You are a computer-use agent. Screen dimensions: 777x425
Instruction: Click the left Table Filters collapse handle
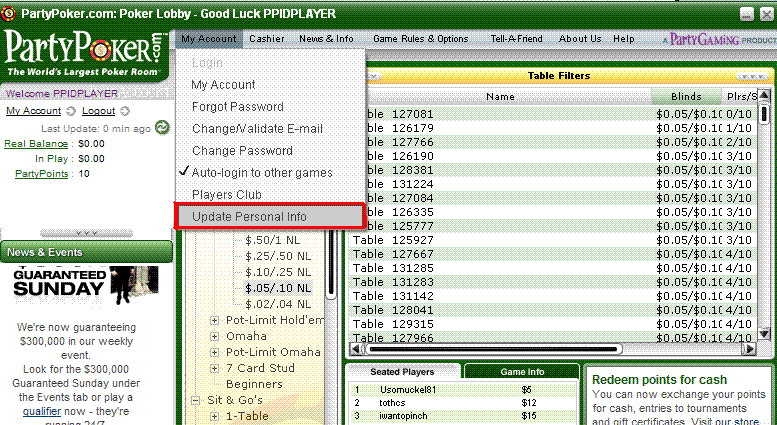pos(373,76)
